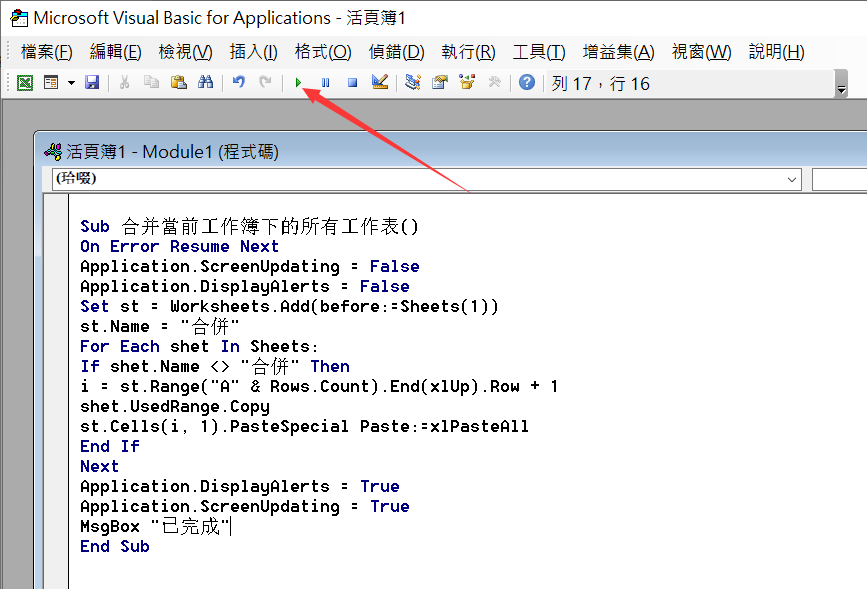Open the 編輯(E) menu
This screenshot has width=867, height=590.
116,52
